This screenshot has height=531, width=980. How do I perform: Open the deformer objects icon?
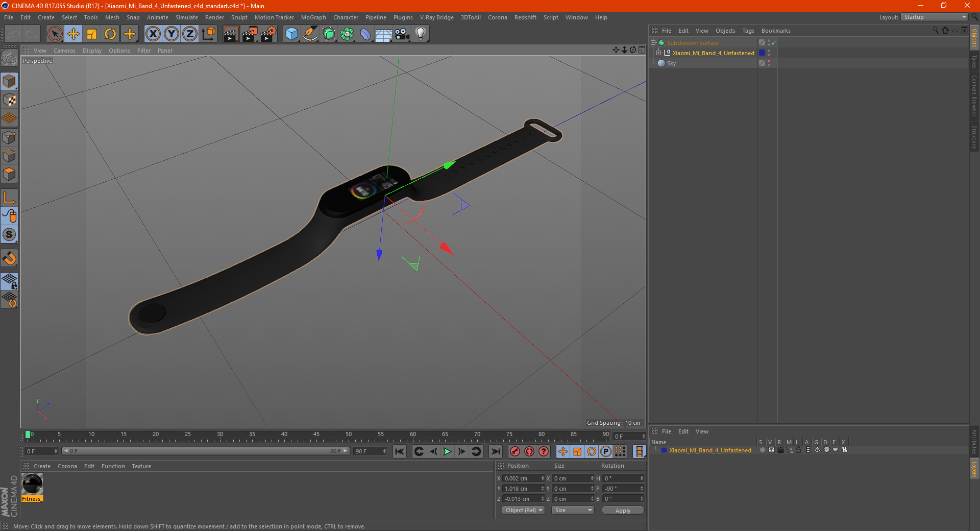(x=365, y=34)
